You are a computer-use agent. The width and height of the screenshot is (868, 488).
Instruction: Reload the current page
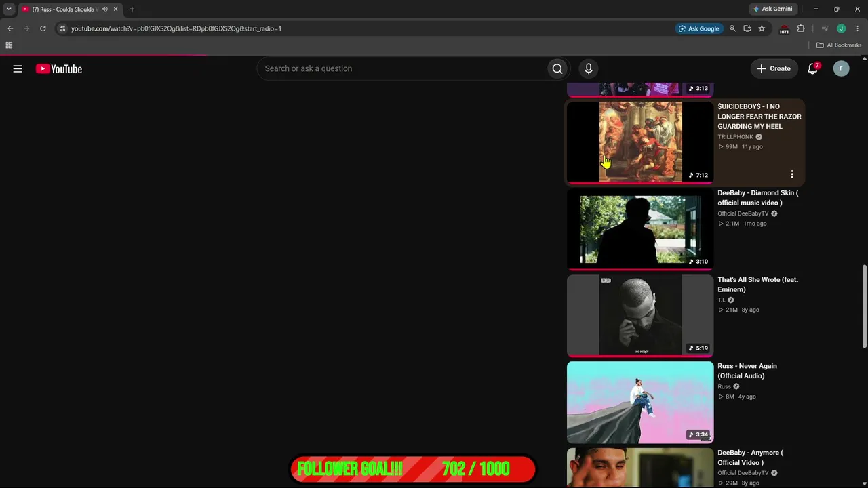tap(43, 28)
